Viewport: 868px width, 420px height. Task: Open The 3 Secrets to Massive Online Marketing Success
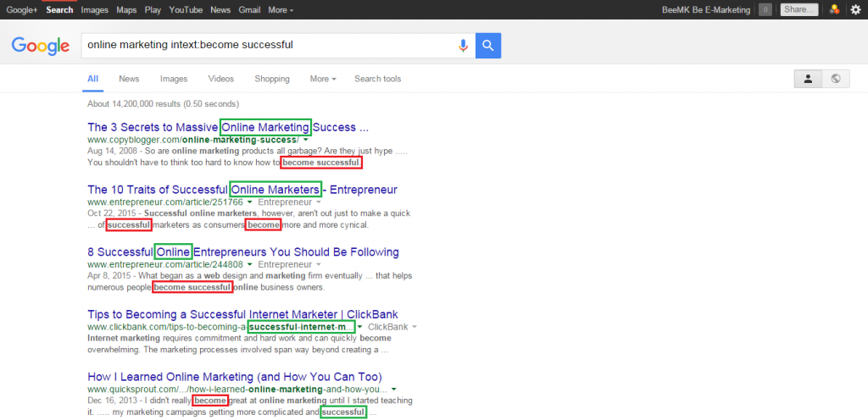228,127
